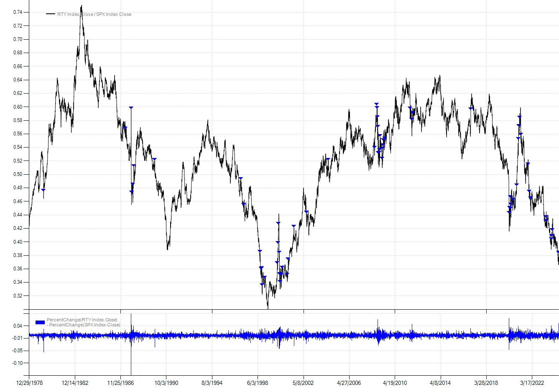Click the chart line at its lowest 1999 trough
Image resolution: width=559 pixels, height=392 pixels.
268,307
